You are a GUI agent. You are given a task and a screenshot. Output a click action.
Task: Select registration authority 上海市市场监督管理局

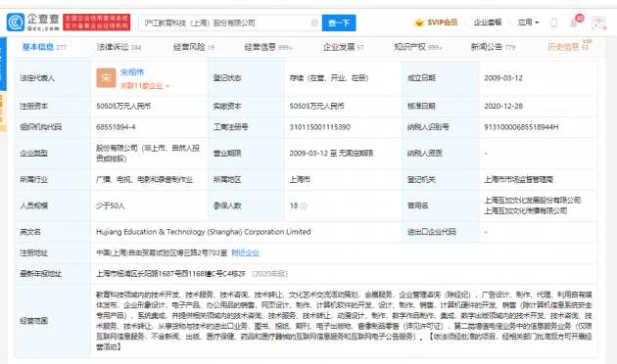tap(519, 180)
